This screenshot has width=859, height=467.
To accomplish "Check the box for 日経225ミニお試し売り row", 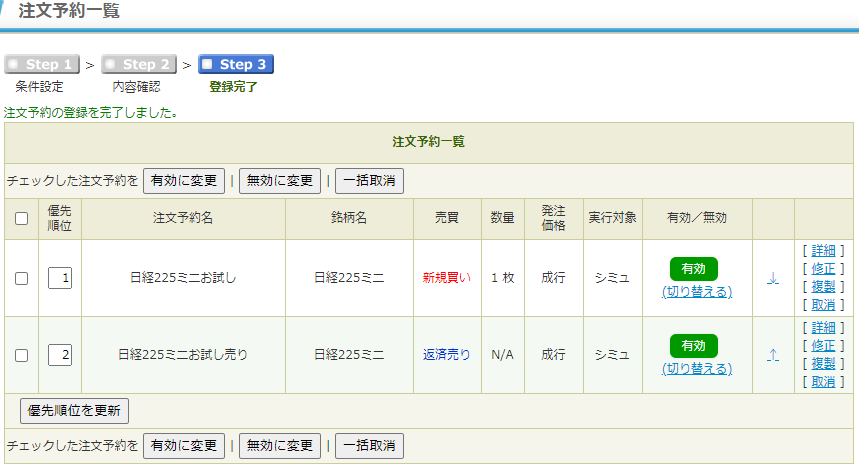I will [x=21, y=355].
